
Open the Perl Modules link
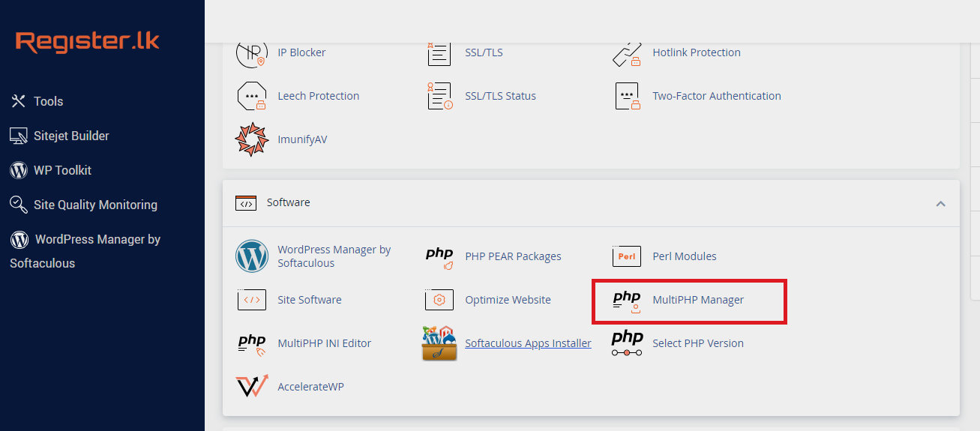[685, 256]
